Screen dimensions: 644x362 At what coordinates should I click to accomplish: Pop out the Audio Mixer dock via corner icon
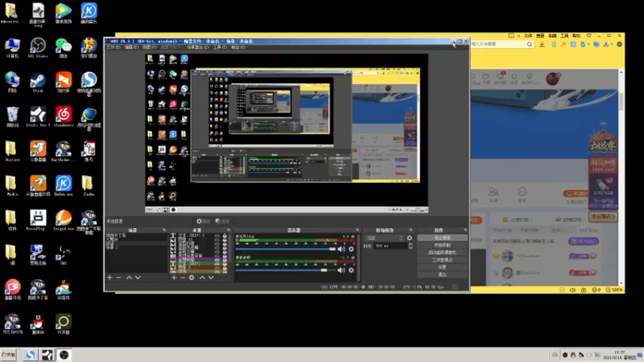[x=357, y=230]
